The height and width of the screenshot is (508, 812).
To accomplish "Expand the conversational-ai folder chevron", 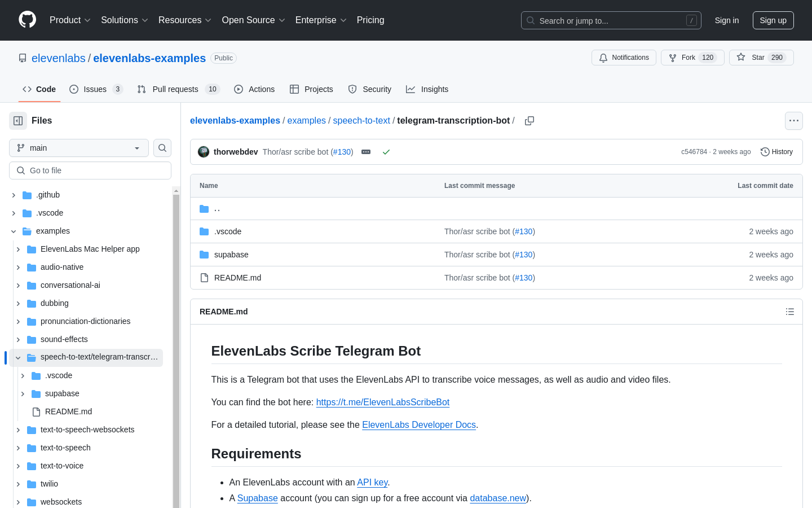I will (18, 285).
